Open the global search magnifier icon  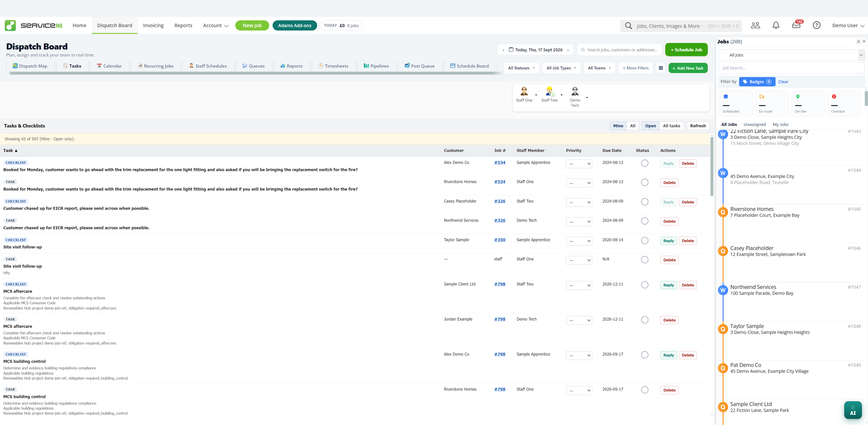point(628,26)
